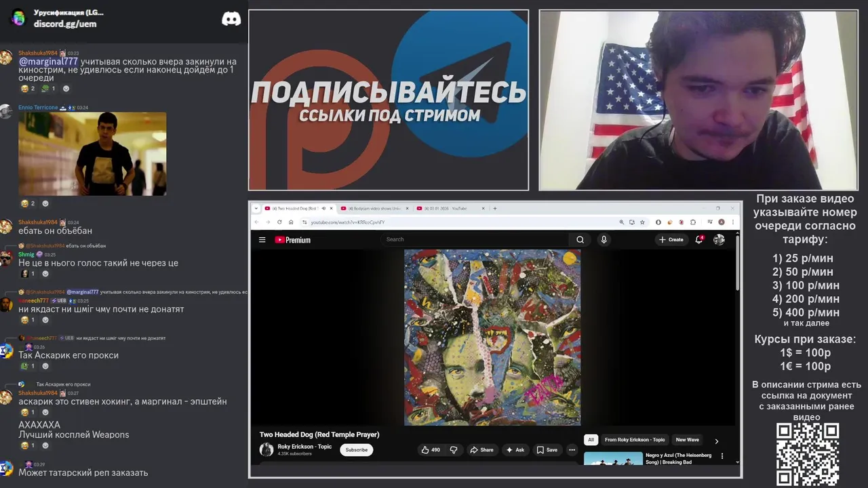This screenshot has height=488, width=868.
Task: Click username Ennio Terricone in chat
Action: [x=38, y=108]
